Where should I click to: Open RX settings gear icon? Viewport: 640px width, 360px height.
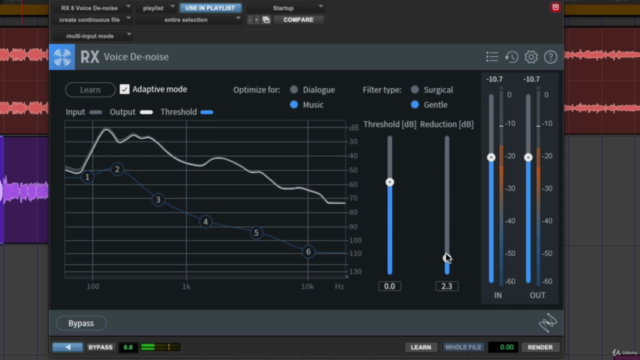pos(531,57)
